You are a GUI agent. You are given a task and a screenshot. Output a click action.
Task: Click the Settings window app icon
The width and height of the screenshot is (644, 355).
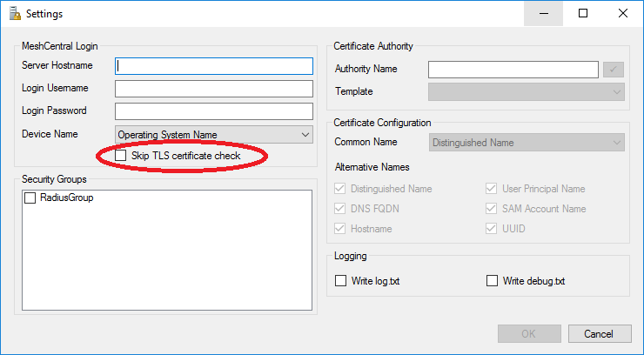point(12,14)
